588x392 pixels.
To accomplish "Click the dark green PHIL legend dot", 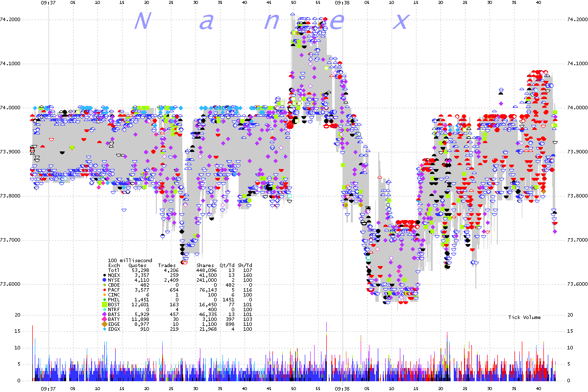I will pos(103,300).
